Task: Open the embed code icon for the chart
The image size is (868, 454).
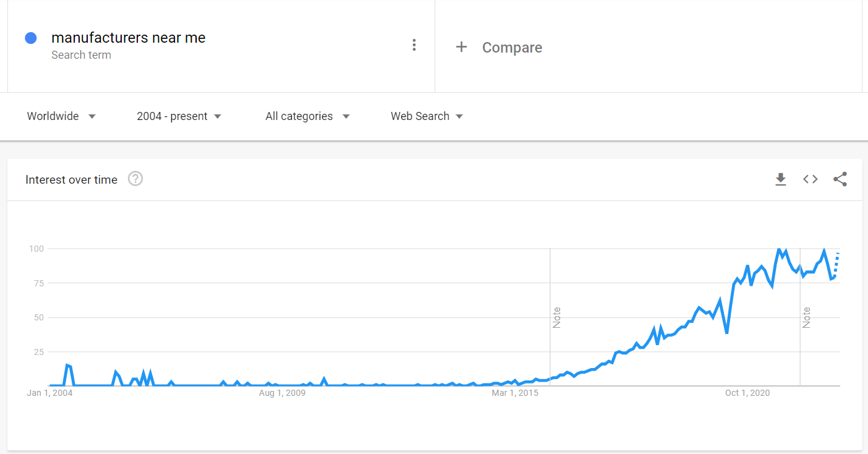Action: [x=811, y=179]
